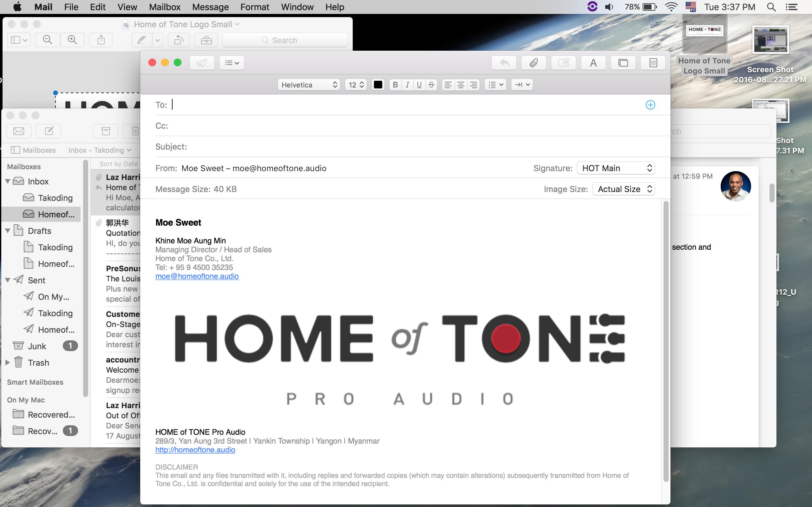Send the composed message

201,63
